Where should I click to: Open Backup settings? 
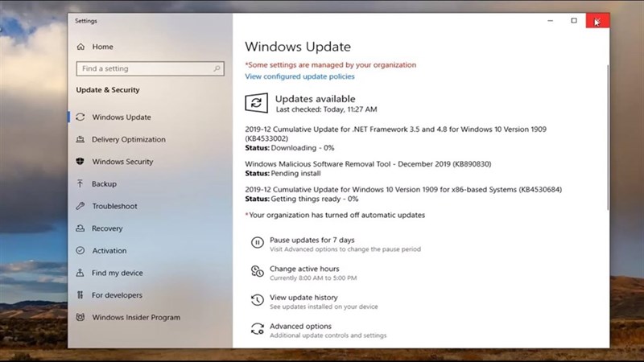tap(105, 183)
